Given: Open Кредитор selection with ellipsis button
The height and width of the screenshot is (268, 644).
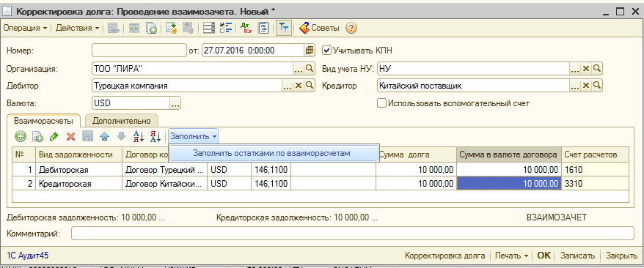Looking at the screenshot, I should [x=575, y=85].
